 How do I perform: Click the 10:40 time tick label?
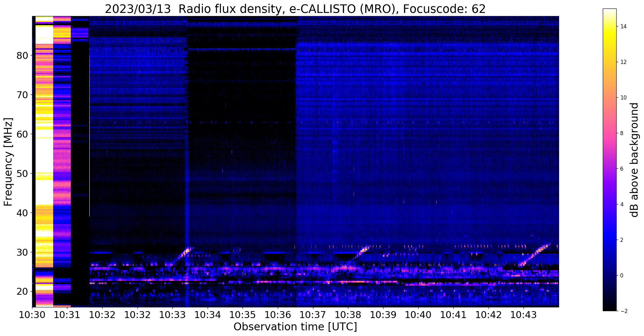(418, 315)
